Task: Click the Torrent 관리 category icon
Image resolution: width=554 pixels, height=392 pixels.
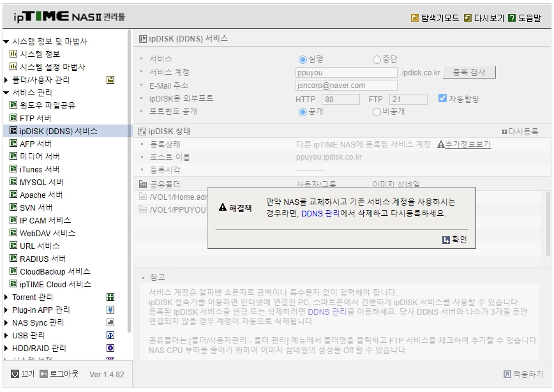Action: coord(110,297)
